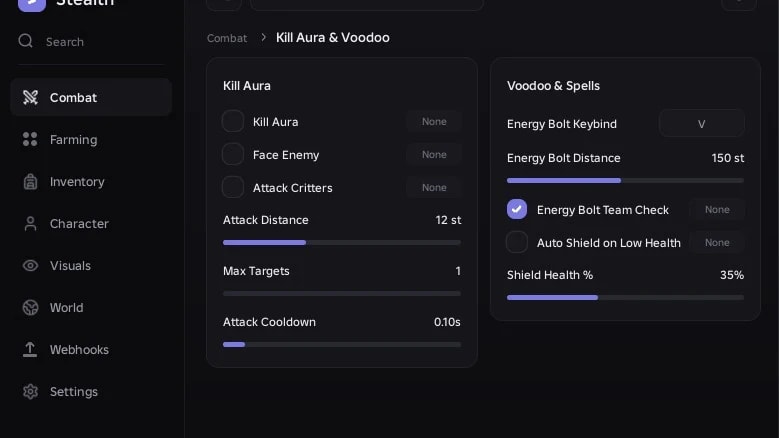779x438 pixels.
Task: Click the Inventory backpack icon
Action: [30, 182]
